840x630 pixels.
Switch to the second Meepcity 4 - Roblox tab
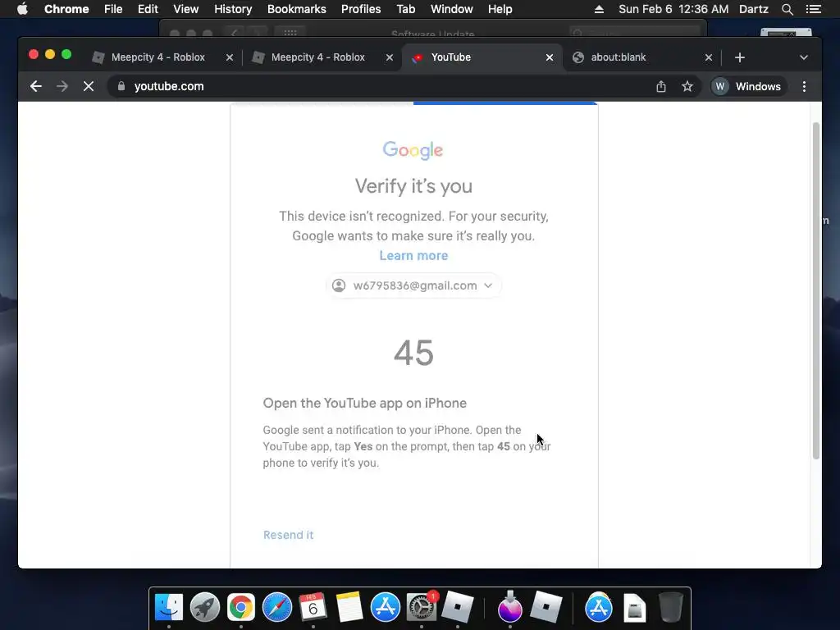[318, 57]
